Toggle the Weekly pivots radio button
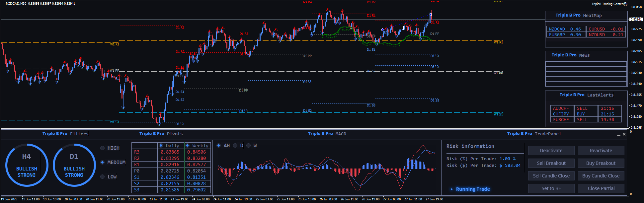This screenshot has height=203, width=644. tap(188, 146)
